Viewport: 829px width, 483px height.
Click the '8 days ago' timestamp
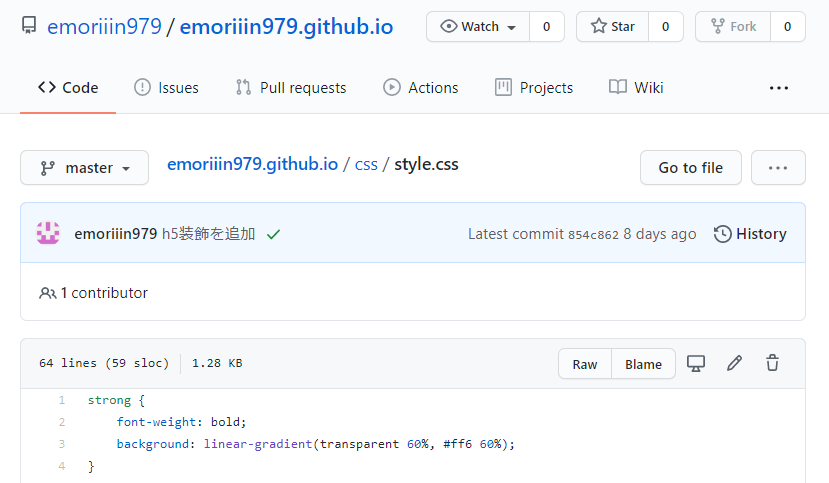point(660,234)
